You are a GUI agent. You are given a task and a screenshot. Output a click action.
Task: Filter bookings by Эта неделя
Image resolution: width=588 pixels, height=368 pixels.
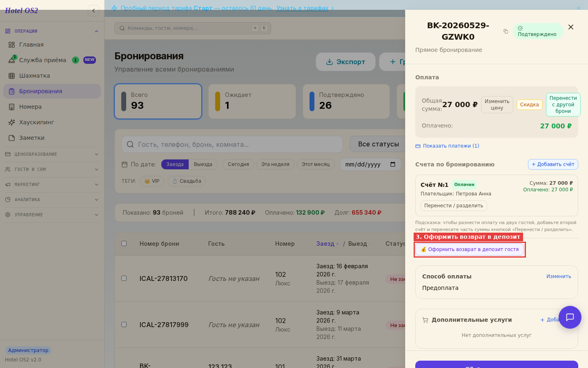click(x=275, y=164)
